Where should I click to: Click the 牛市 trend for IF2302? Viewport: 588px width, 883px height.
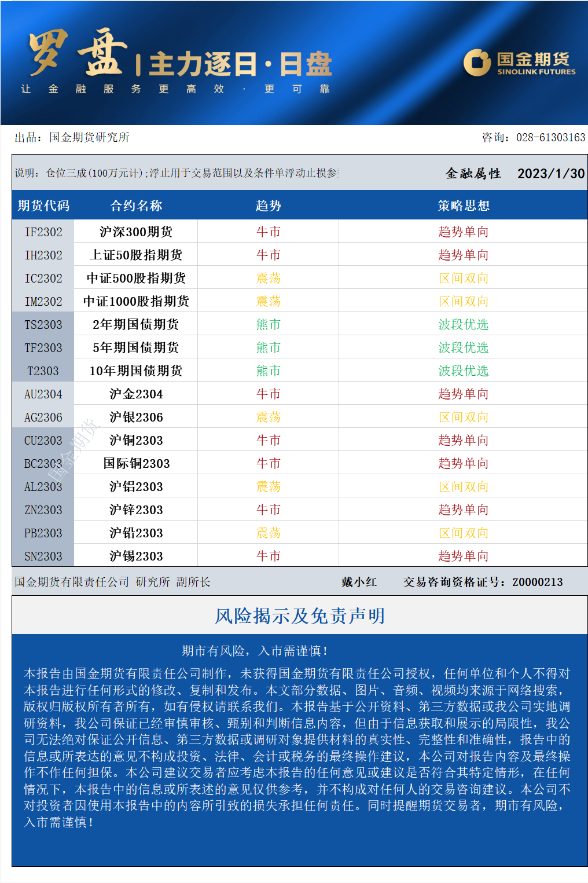(269, 232)
